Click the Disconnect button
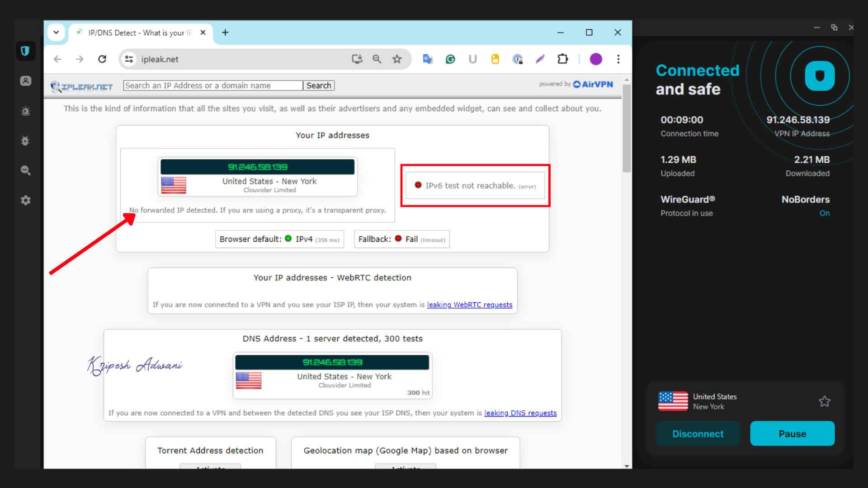 pos(698,434)
